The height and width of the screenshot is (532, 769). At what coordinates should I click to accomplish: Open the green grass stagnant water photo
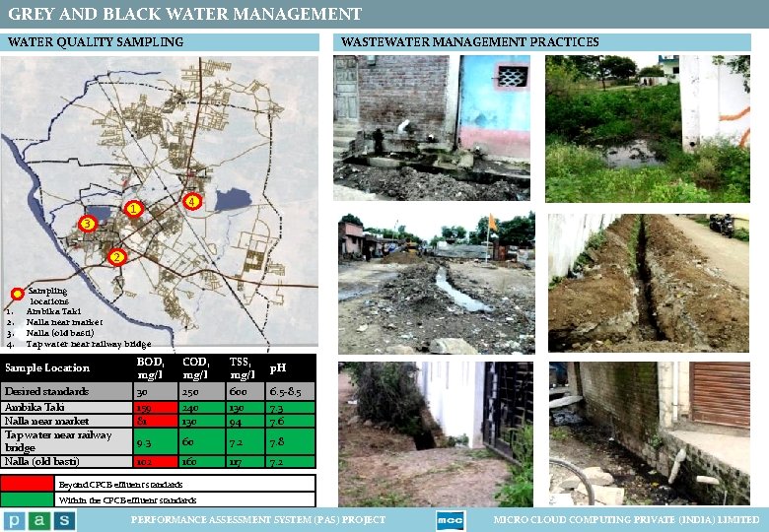click(x=648, y=129)
